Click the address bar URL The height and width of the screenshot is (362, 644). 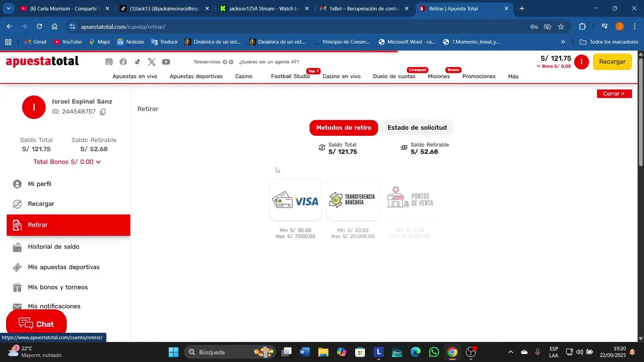point(123,27)
